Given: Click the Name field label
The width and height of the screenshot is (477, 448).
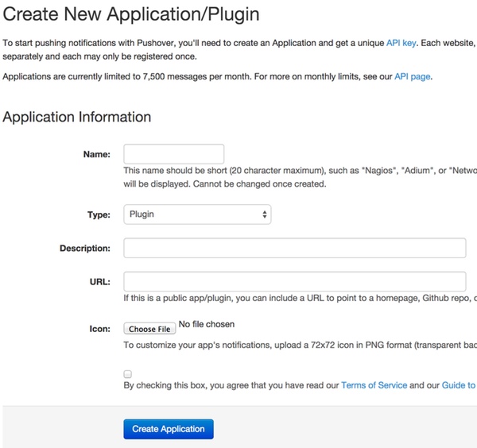Looking at the screenshot, I should point(96,154).
